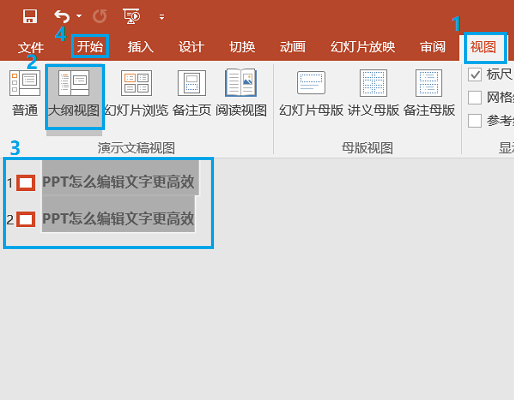Start slideshow from beginning icon
Screen dimensions: 514x400
131,16
